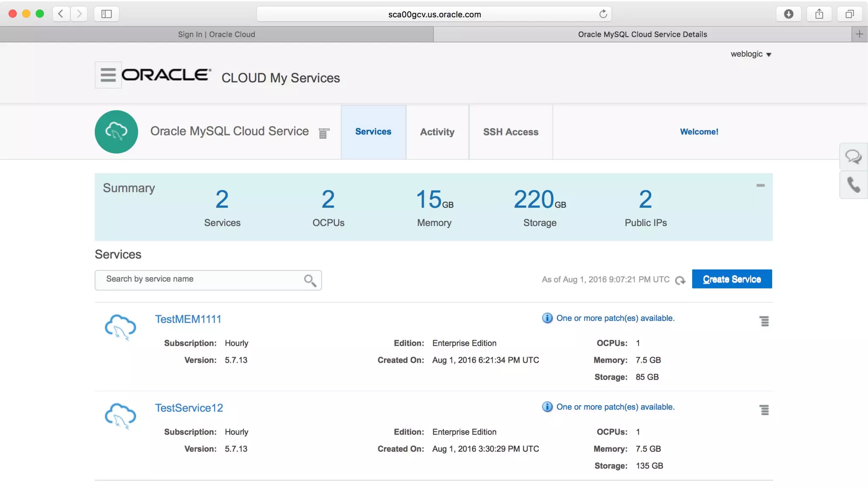Click the search magnifier icon
The width and height of the screenshot is (868, 488).
(x=310, y=280)
